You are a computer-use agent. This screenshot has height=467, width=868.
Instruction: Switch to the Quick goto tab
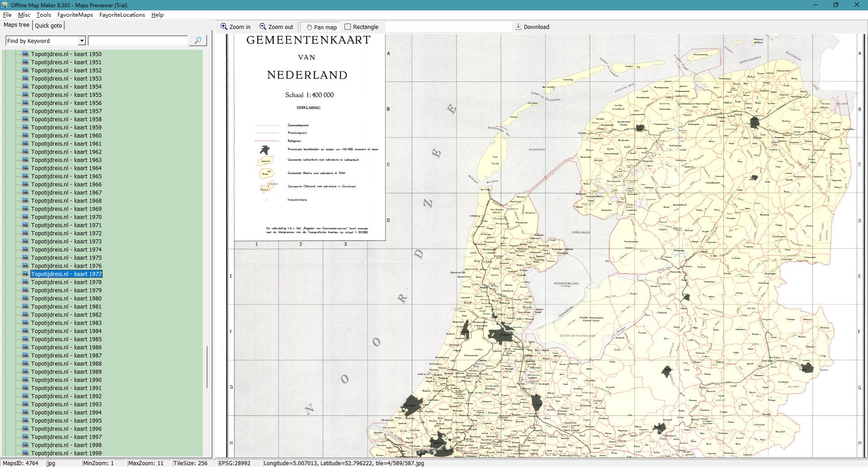tap(48, 26)
